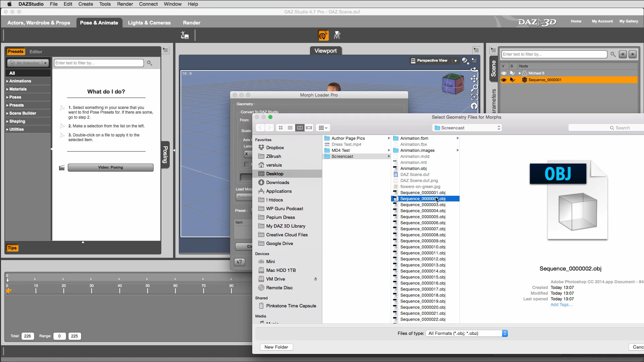This screenshot has width=644, height=362.
Task: Click the viewport pan control
Action: point(474,79)
